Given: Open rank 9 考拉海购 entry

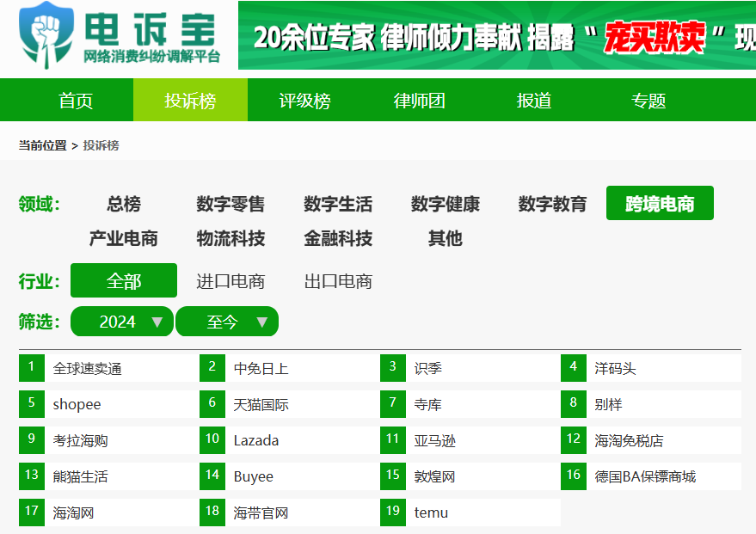Looking at the screenshot, I should (x=109, y=440).
